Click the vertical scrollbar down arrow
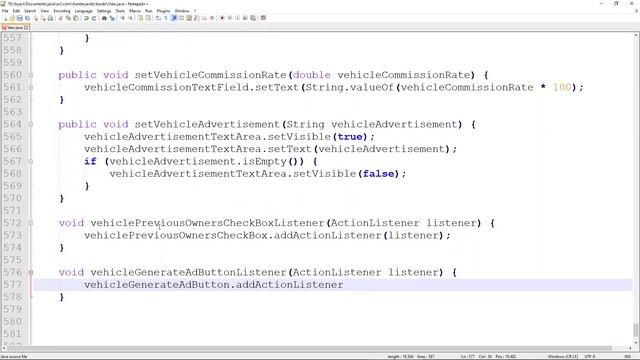The width and height of the screenshot is (640, 360). pyautogui.click(x=636, y=343)
